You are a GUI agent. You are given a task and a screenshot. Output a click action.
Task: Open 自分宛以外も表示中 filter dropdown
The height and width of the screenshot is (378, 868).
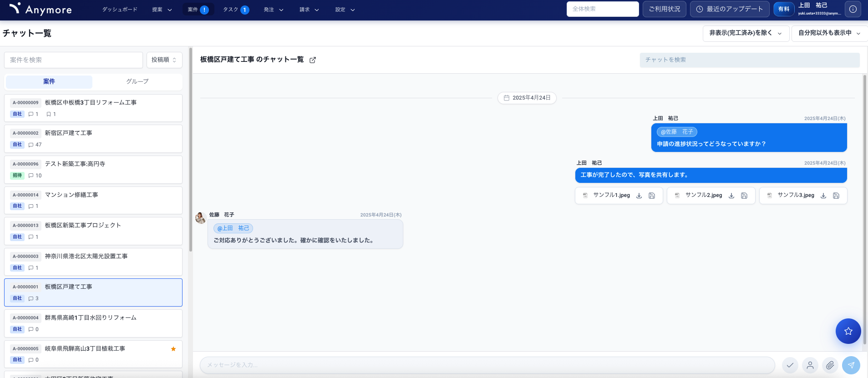click(830, 33)
